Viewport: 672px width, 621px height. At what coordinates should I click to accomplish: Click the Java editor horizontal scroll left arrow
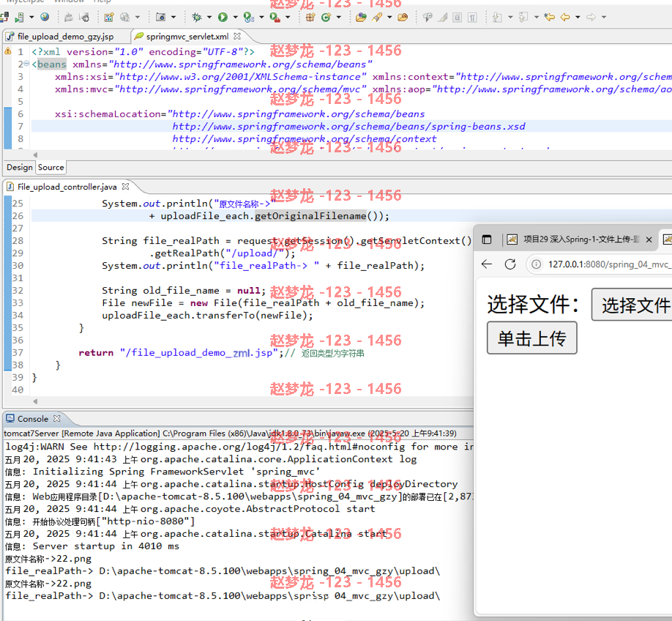pos(36,401)
